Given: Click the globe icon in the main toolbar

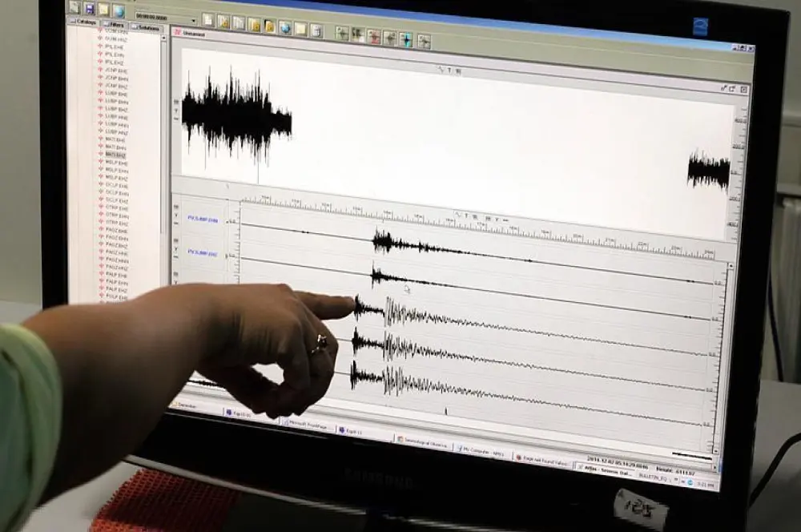Looking at the screenshot, I should [285, 27].
